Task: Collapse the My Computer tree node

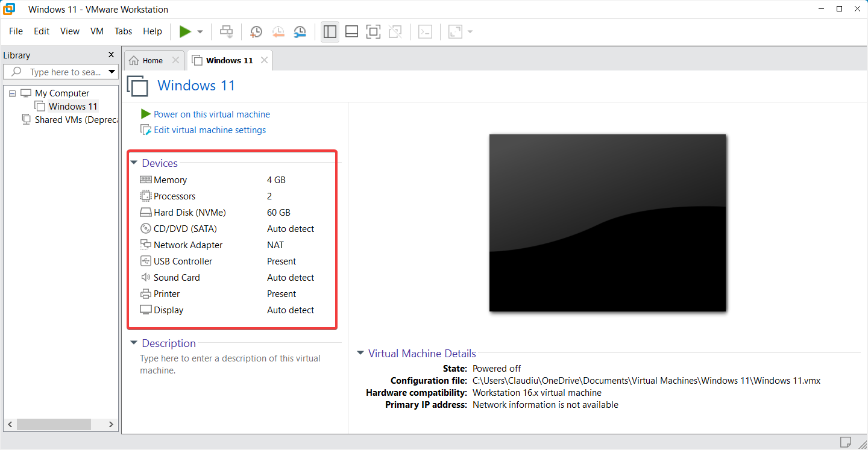Action: (13, 93)
